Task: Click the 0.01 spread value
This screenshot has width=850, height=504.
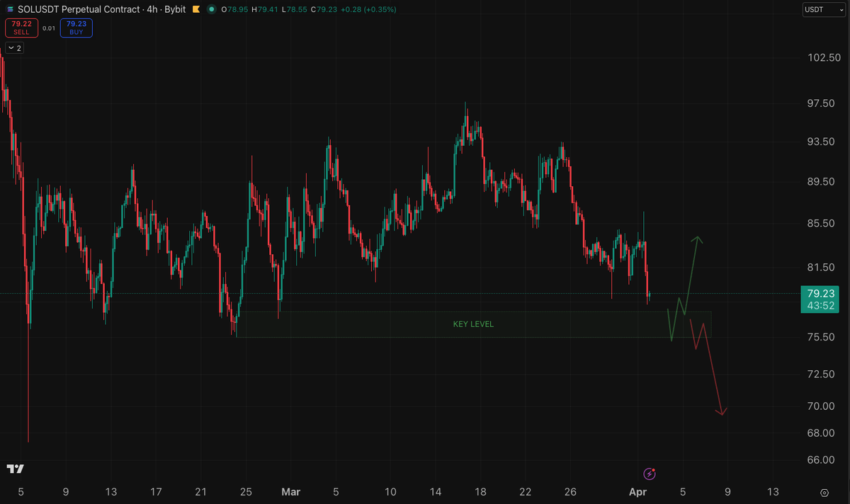Action: (x=48, y=28)
